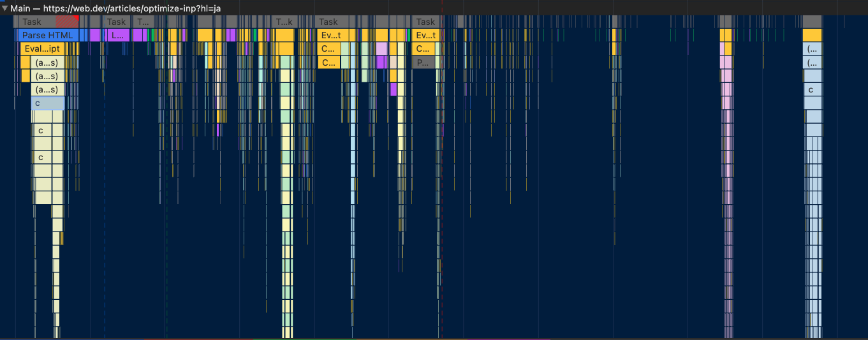Select the topmost (a...s) bar
Viewport: 868px width, 340px height.
tap(47, 63)
